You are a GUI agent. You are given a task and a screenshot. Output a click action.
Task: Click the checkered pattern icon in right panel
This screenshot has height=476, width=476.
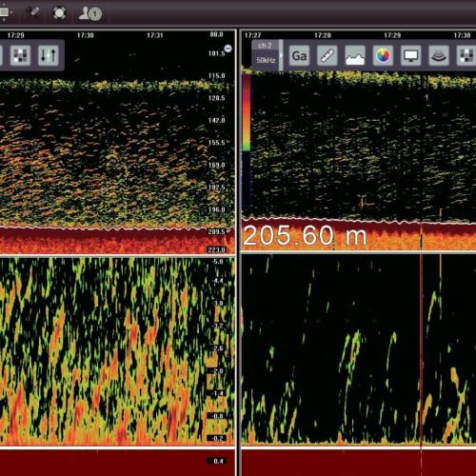(466, 56)
